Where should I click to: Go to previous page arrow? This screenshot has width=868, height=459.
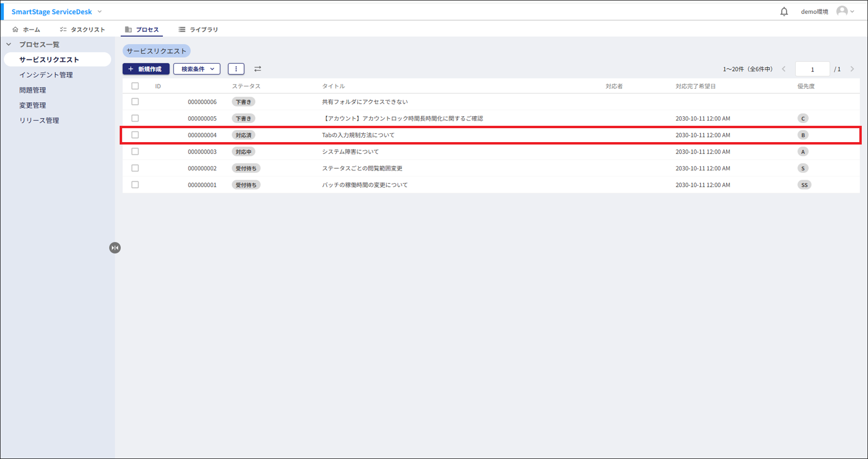click(x=784, y=69)
